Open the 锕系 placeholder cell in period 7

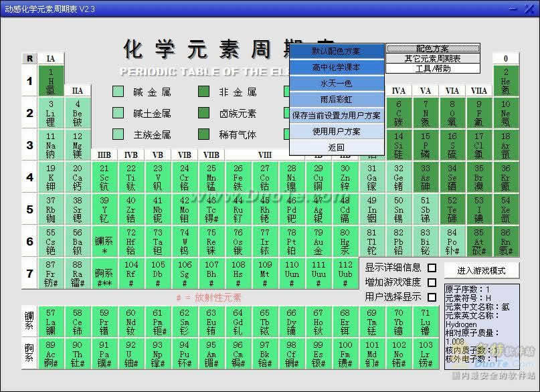click(104, 274)
